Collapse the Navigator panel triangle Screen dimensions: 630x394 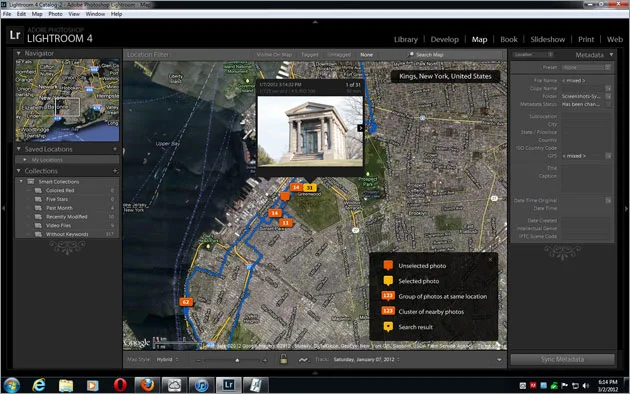coord(18,53)
